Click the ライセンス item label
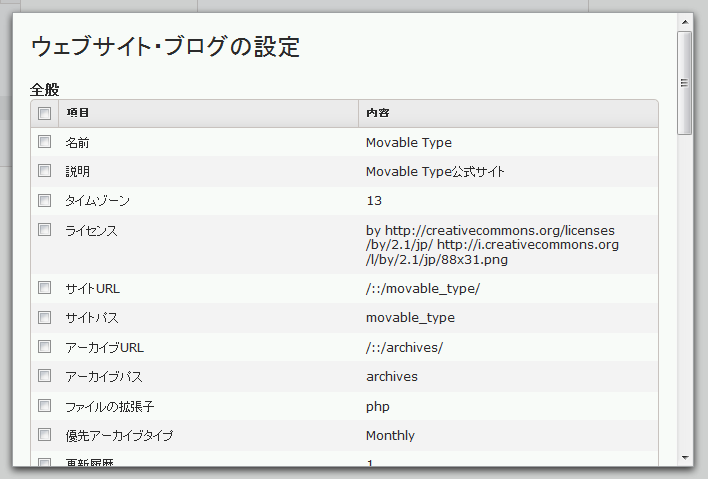Screen dimensions: 708x479 coord(92,231)
